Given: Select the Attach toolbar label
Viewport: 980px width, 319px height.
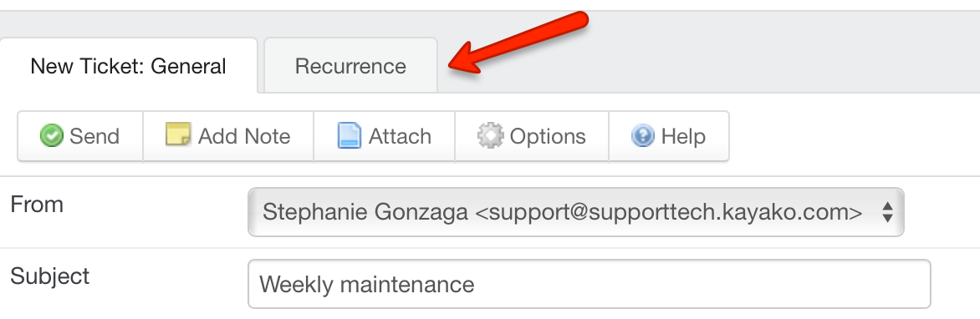Looking at the screenshot, I should click(x=400, y=136).
